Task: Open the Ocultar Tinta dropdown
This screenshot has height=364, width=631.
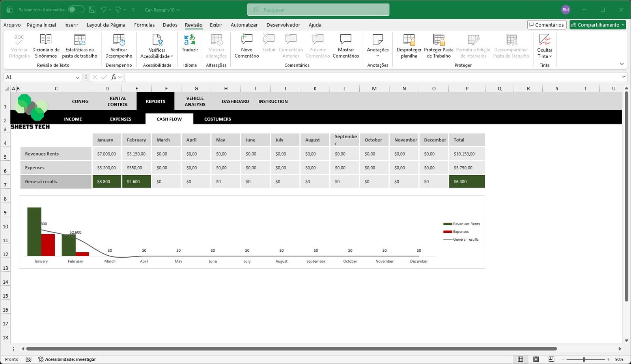Action: click(x=545, y=45)
